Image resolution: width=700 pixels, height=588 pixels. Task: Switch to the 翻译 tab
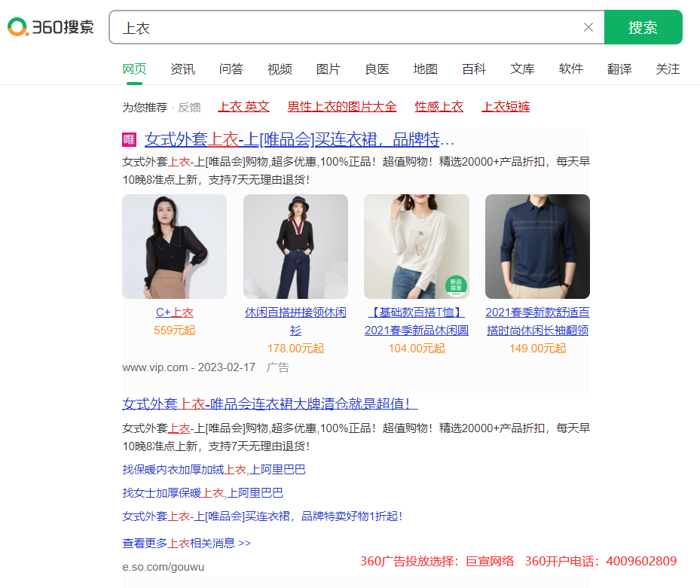click(x=619, y=69)
